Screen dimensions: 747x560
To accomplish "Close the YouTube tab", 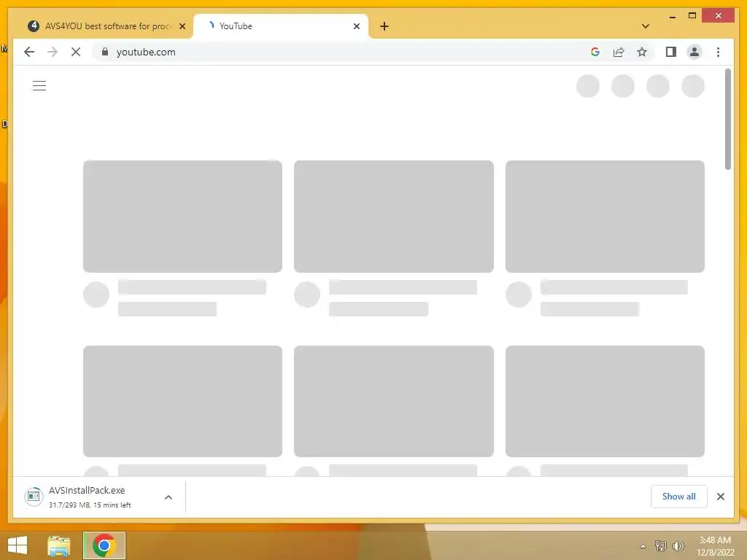I will pyautogui.click(x=356, y=26).
